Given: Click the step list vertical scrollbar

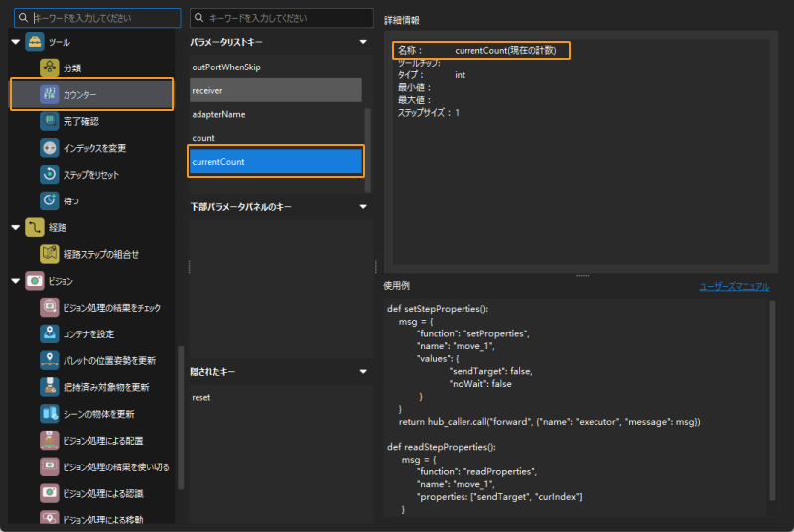Looking at the screenshot, I should 180,417.
